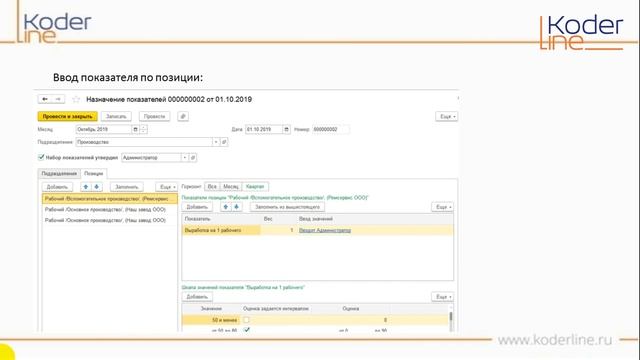Click the Номер input field
The width and height of the screenshot is (640, 360).
331,129
